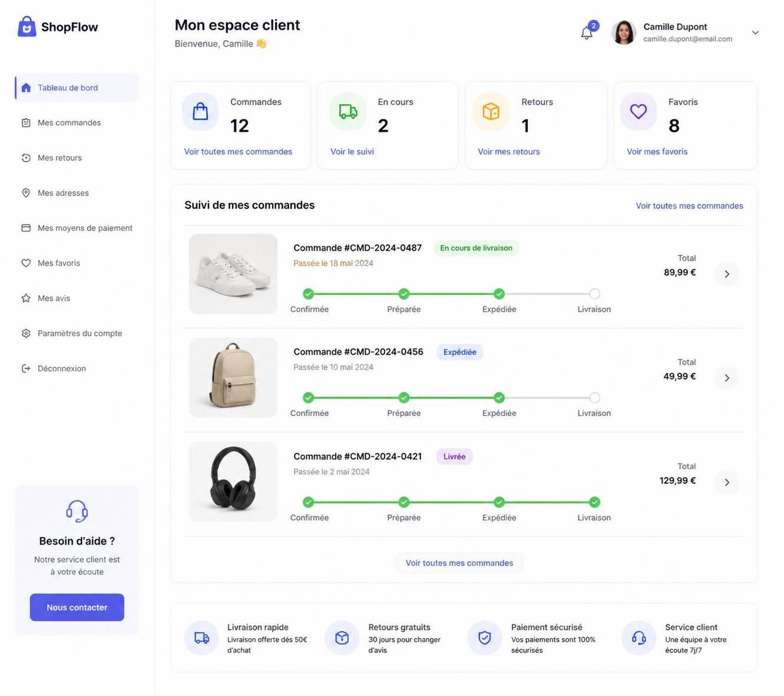Click the gear icon for Paramètres du compte
The height and width of the screenshot is (696, 784).
tap(26, 333)
